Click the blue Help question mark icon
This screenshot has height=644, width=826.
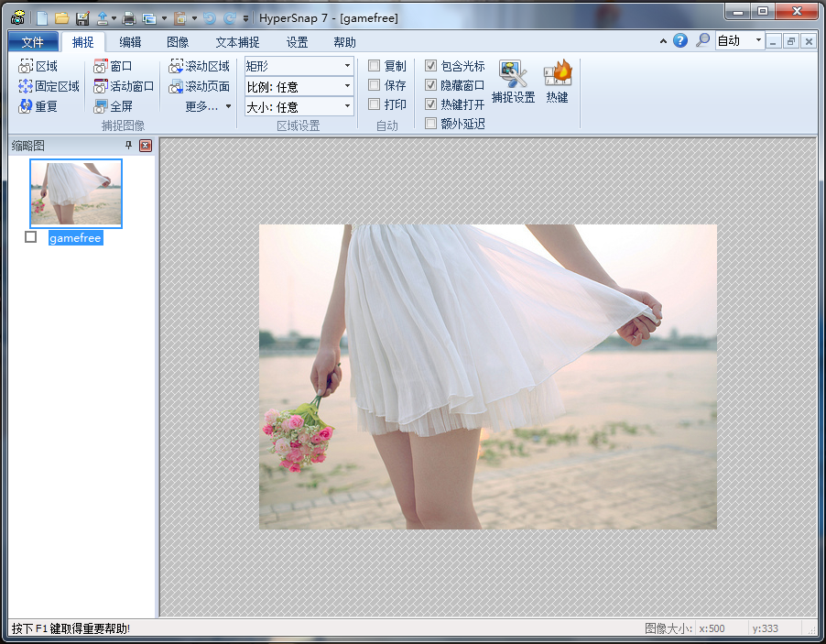(680, 41)
